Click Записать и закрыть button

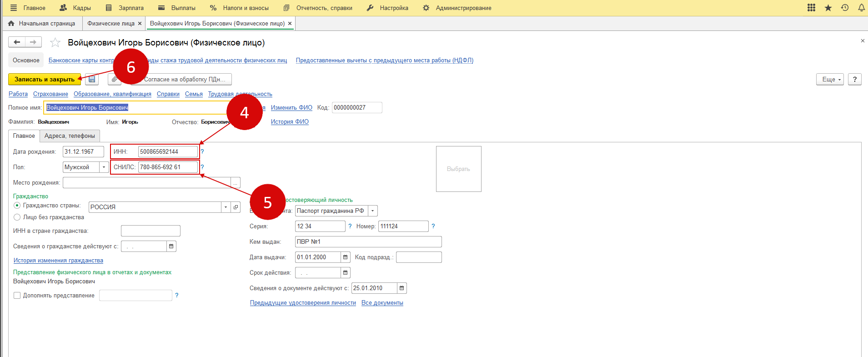coord(45,79)
